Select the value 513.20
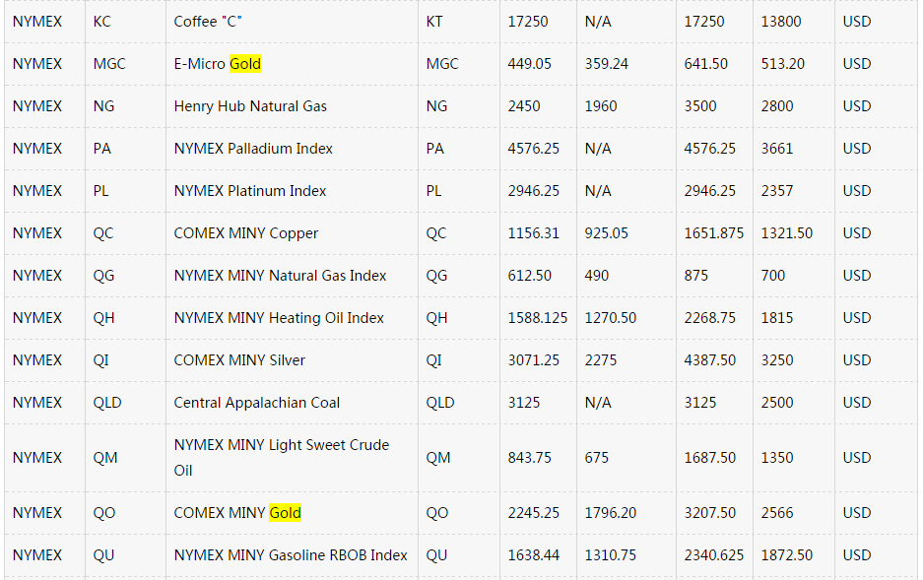The height and width of the screenshot is (580, 924). [x=782, y=64]
